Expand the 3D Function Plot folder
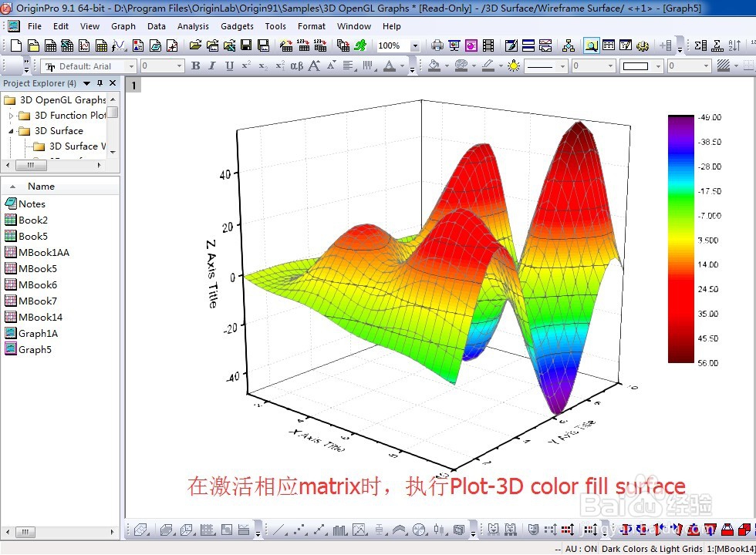The image size is (756, 555). (x=11, y=116)
